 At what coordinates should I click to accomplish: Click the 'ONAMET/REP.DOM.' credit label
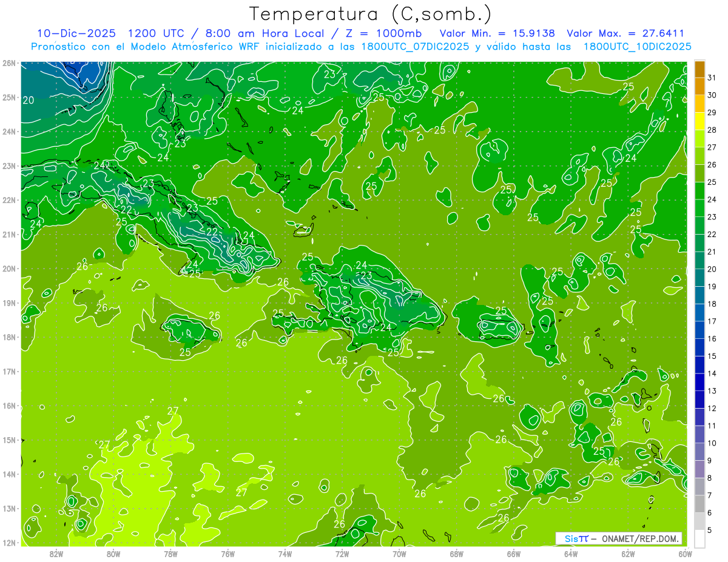point(639,538)
